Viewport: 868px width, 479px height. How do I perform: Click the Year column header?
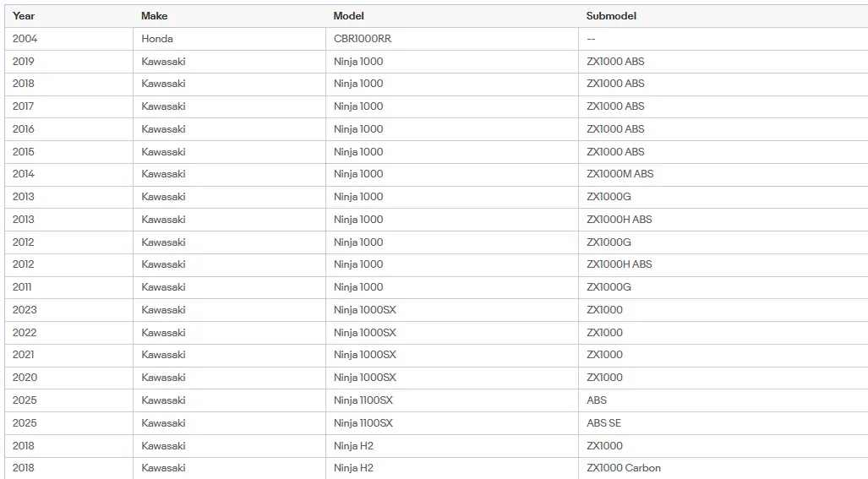point(24,16)
